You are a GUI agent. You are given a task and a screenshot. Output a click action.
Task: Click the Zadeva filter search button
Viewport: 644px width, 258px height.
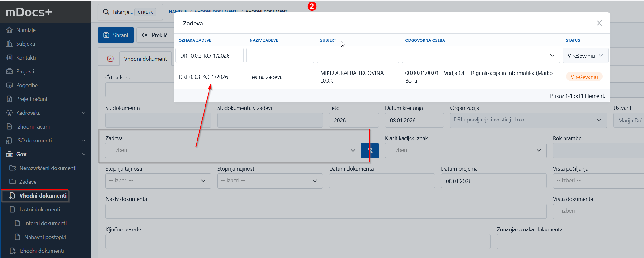pyautogui.click(x=370, y=151)
